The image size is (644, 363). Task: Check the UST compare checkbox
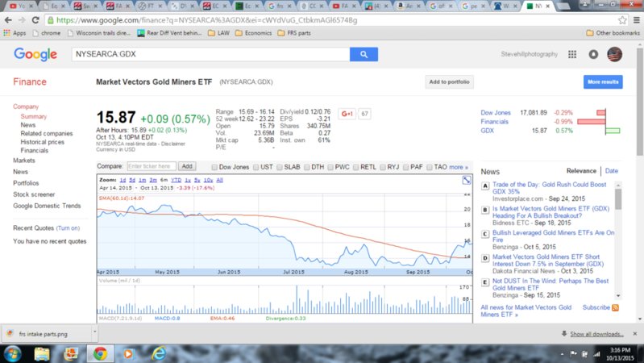pos(256,167)
